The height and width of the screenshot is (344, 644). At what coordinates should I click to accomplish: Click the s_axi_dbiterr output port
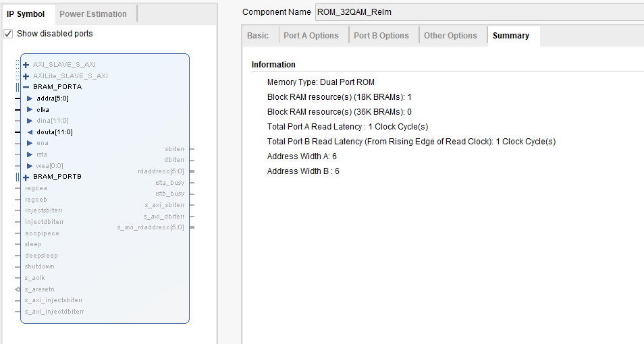coord(164,217)
